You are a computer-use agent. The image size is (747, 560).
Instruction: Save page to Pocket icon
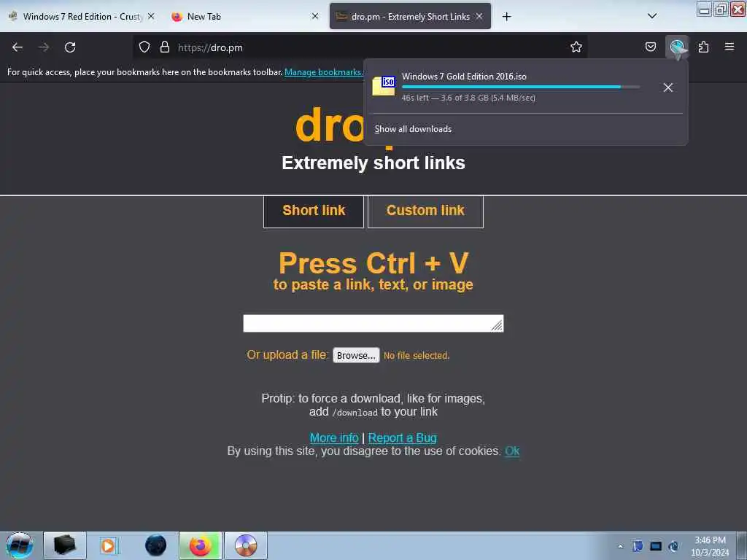click(650, 47)
